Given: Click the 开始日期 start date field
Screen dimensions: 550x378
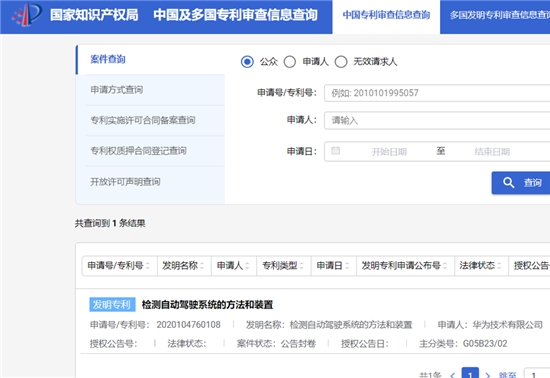Looking at the screenshot, I should point(389,151).
